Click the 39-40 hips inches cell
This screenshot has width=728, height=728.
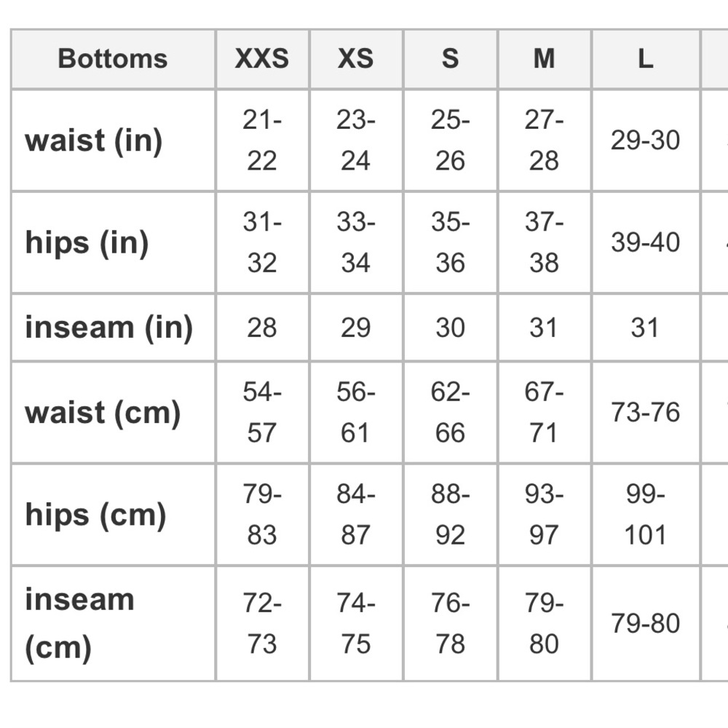(x=646, y=242)
